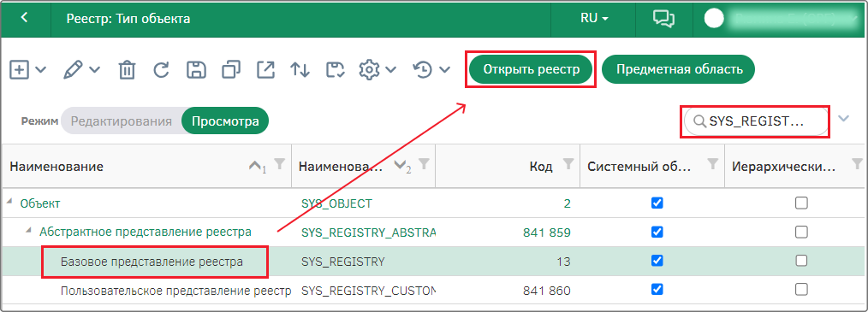Toggle hierarchical checkbox in code 13 row
The width and height of the screenshot is (868, 312).
coord(801,260)
